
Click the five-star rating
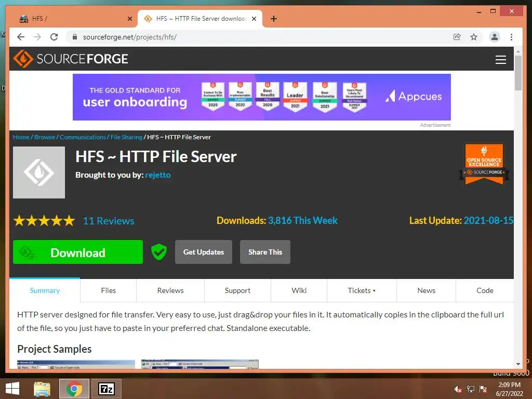(44, 221)
